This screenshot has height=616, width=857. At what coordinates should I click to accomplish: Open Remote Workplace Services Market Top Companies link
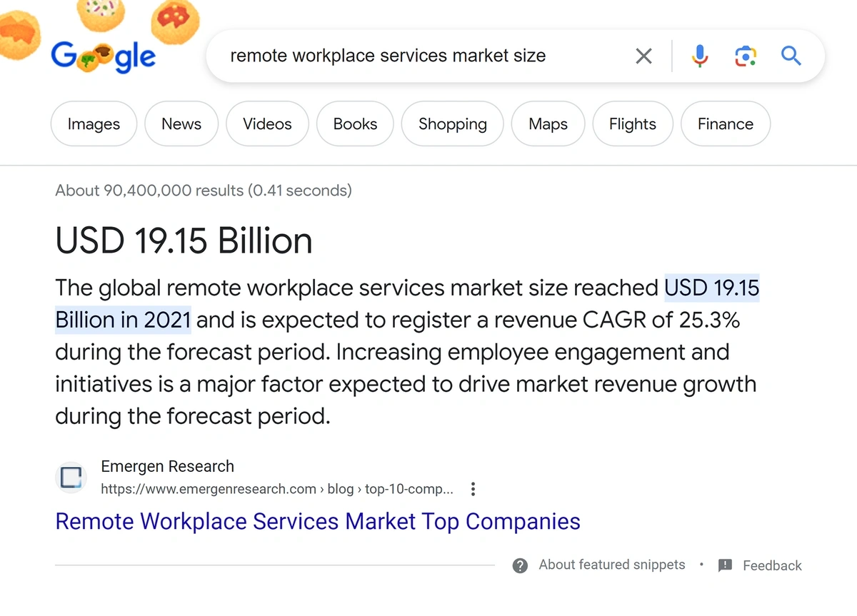(318, 521)
